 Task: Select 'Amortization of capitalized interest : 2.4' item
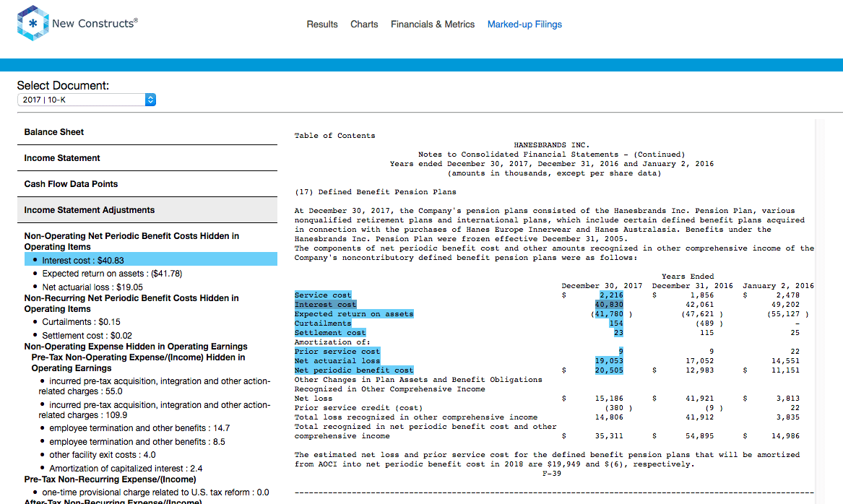pos(126,469)
